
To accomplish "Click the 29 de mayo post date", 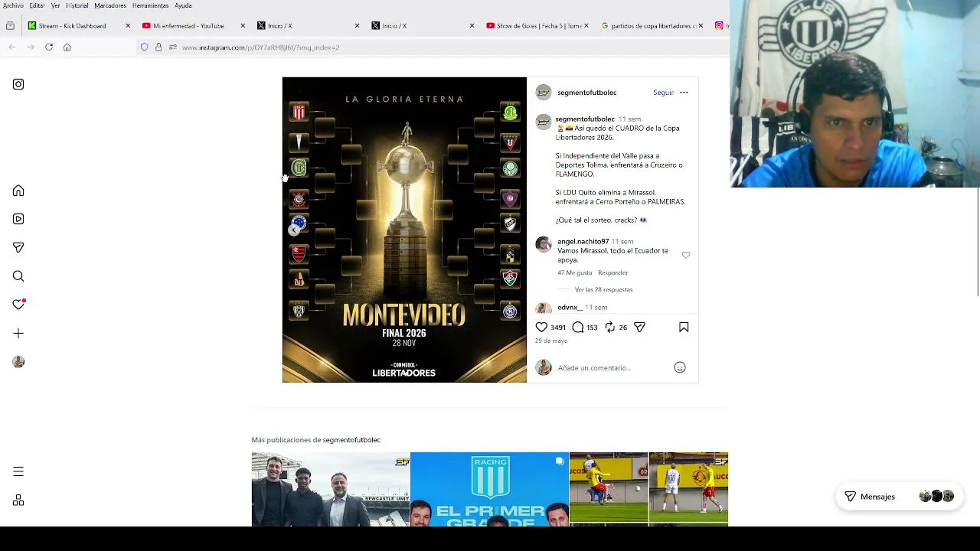I will [551, 341].
